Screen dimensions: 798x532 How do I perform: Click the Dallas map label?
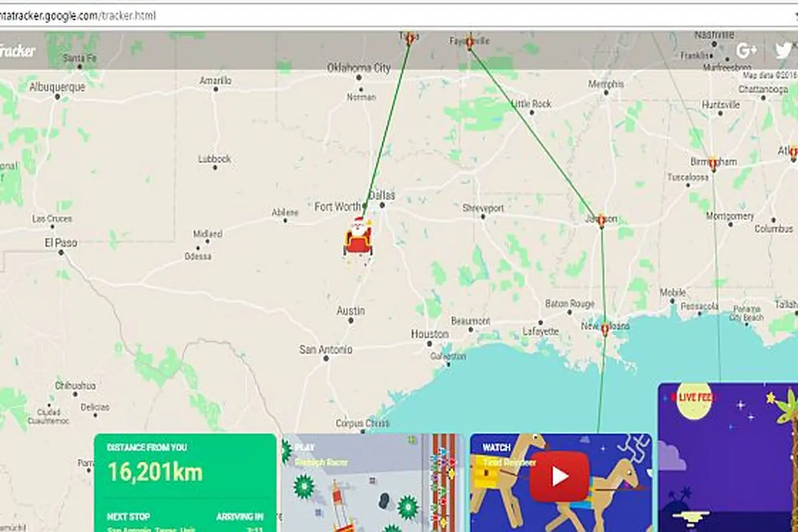point(382,196)
